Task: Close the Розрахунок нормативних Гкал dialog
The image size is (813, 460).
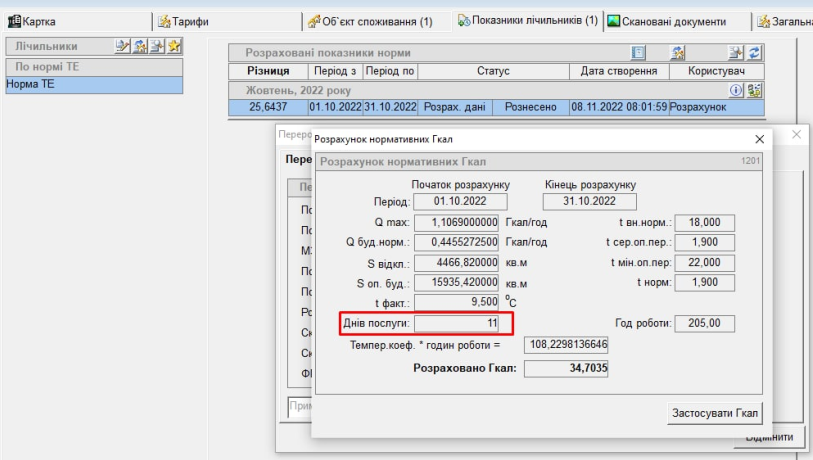Action: click(x=759, y=140)
